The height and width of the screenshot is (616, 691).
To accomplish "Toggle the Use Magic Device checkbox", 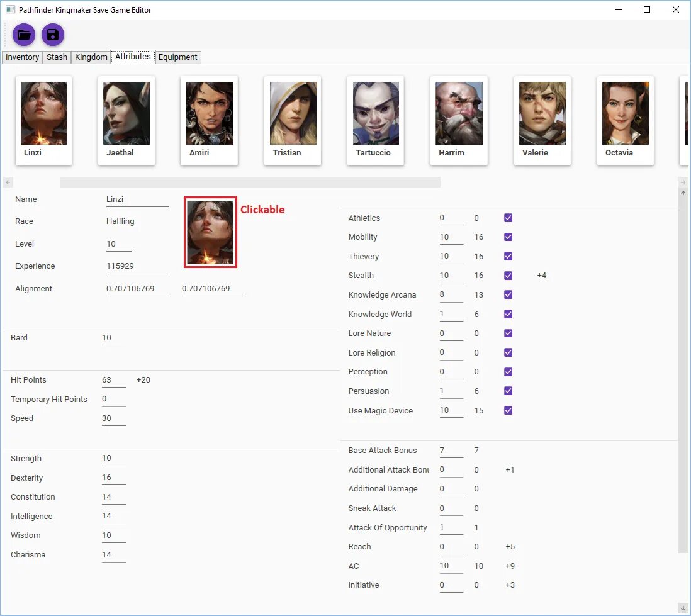I will tap(508, 410).
